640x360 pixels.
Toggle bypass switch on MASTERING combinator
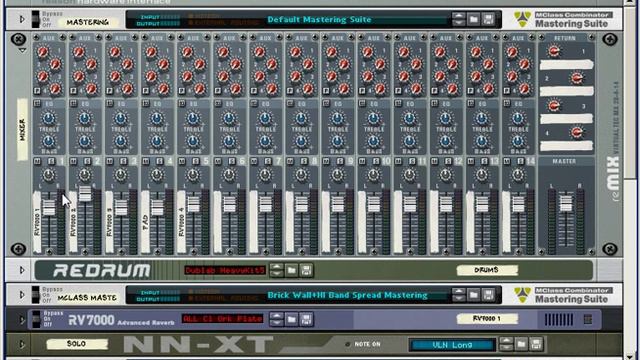[36, 19]
